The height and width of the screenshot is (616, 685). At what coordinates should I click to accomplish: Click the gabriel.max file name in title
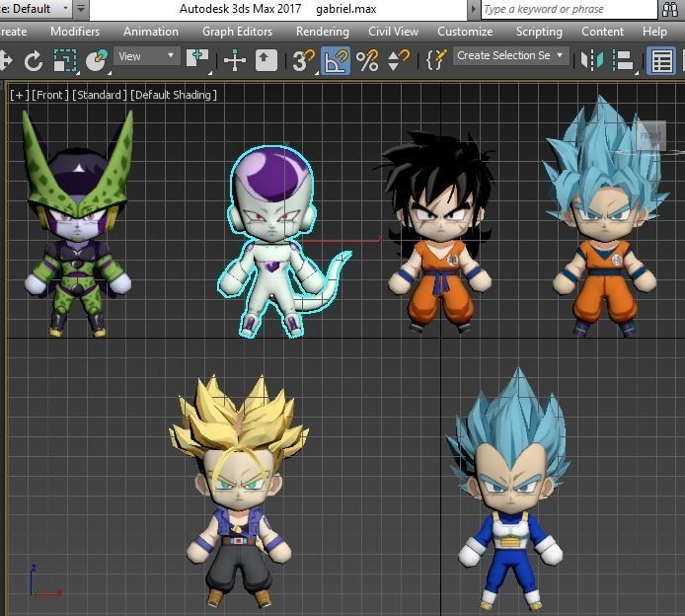346,9
